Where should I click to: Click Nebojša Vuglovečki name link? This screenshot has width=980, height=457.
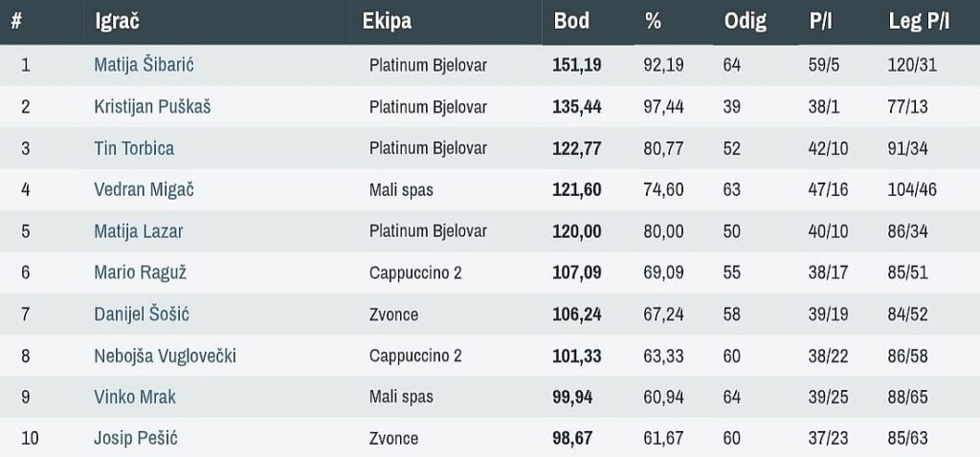pos(165,356)
